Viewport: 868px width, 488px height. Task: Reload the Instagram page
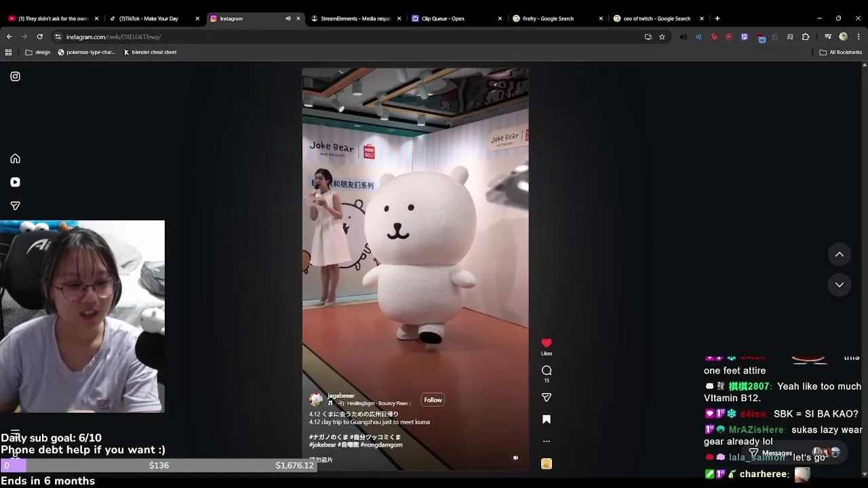pyautogui.click(x=40, y=37)
